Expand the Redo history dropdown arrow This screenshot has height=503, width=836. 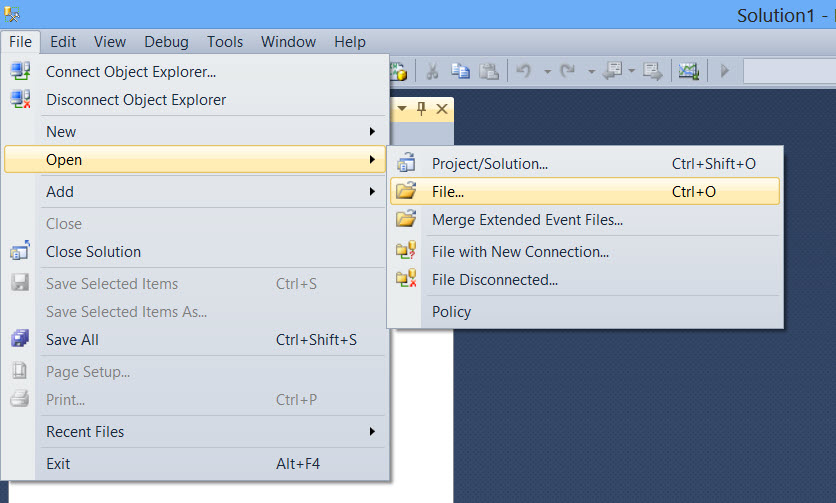pos(591,71)
